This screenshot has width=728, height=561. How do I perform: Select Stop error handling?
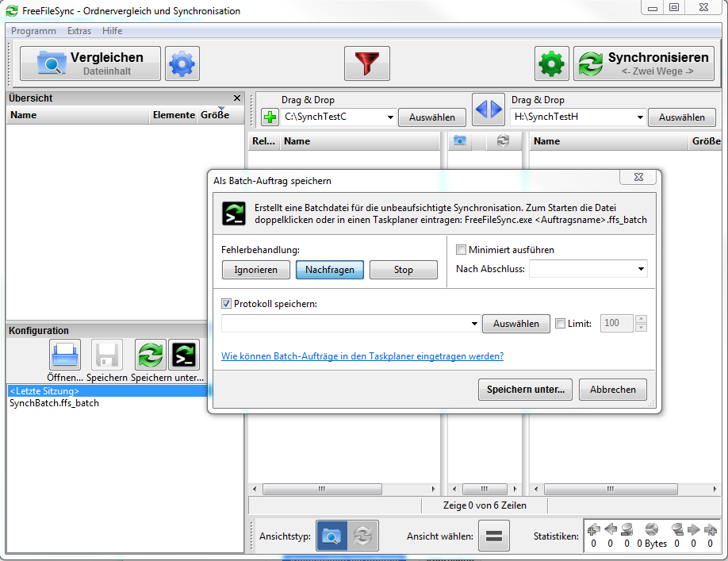click(404, 270)
